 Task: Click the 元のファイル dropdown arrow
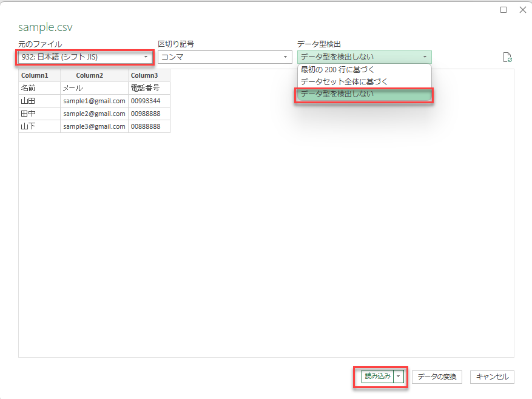coord(146,56)
